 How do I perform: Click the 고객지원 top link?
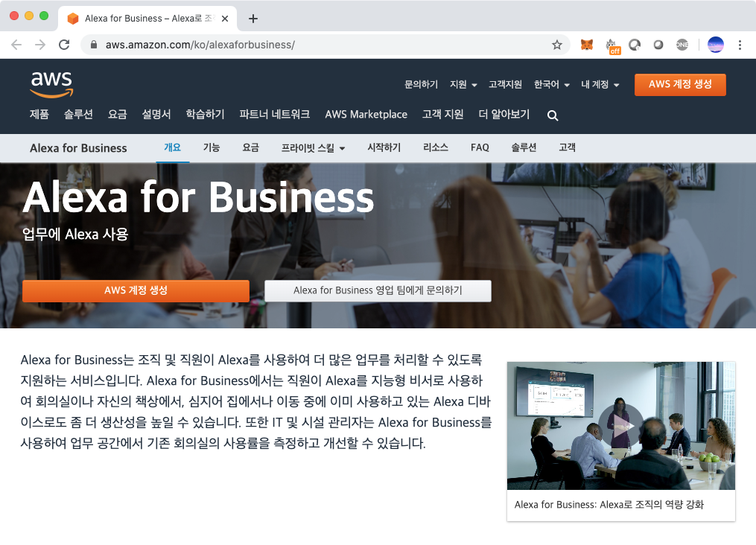click(x=505, y=84)
